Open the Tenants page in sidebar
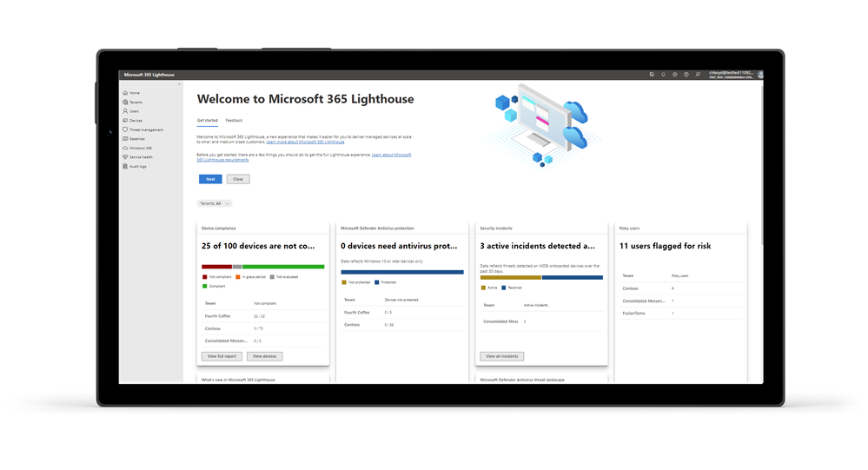Screen dimensions: 868x470 click(x=133, y=102)
